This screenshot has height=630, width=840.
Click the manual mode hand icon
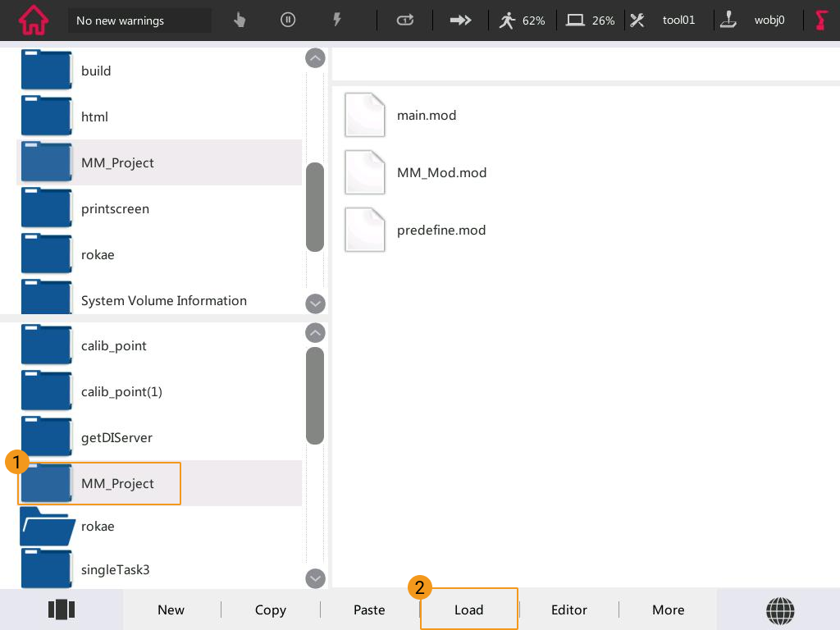(240, 21)
